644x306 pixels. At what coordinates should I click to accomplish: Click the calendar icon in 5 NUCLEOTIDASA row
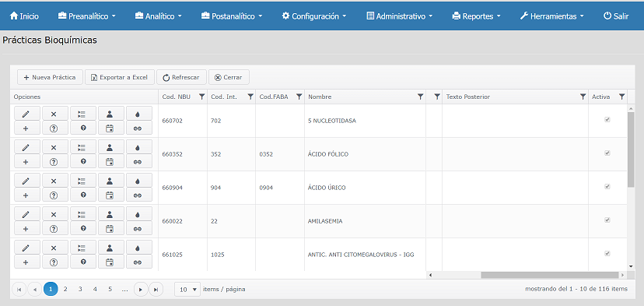pyautogui.click(x=111, y=128)
